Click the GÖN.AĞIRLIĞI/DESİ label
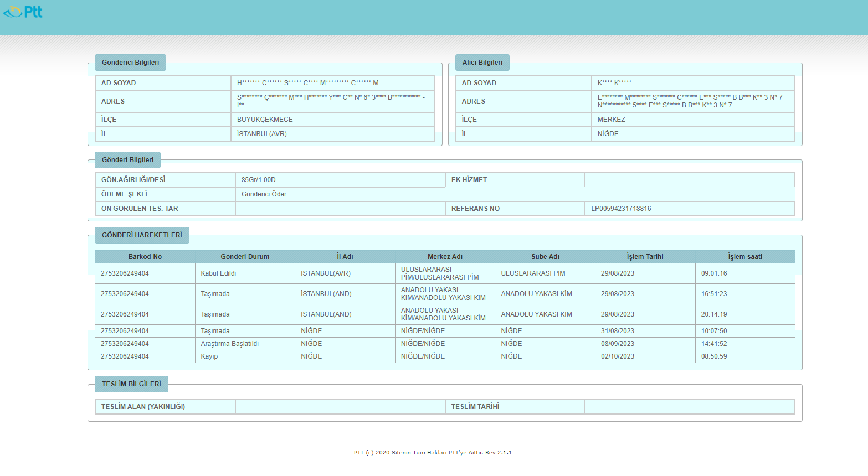Screen dimensions: 868x476 point(133,180)
